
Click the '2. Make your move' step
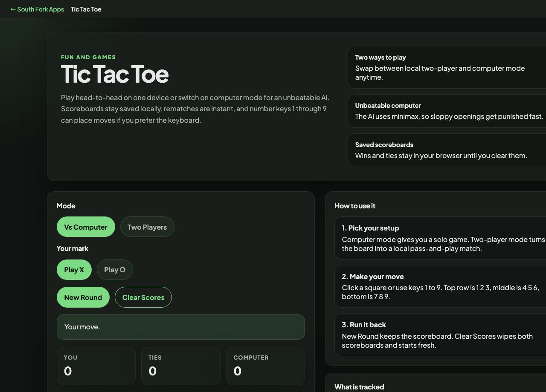tap(440, 286)
